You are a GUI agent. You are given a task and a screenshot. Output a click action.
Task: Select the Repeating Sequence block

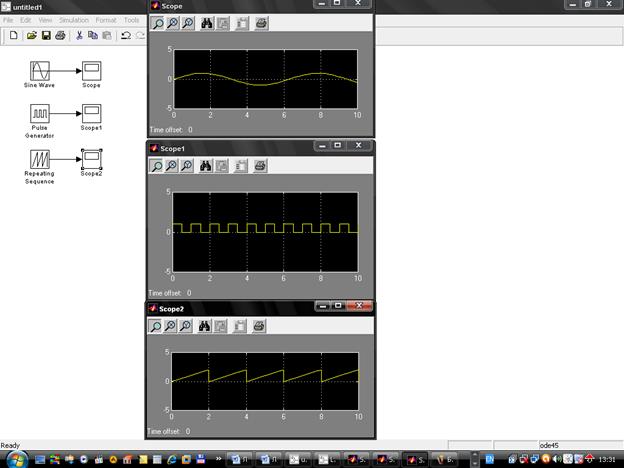(40, 159)
